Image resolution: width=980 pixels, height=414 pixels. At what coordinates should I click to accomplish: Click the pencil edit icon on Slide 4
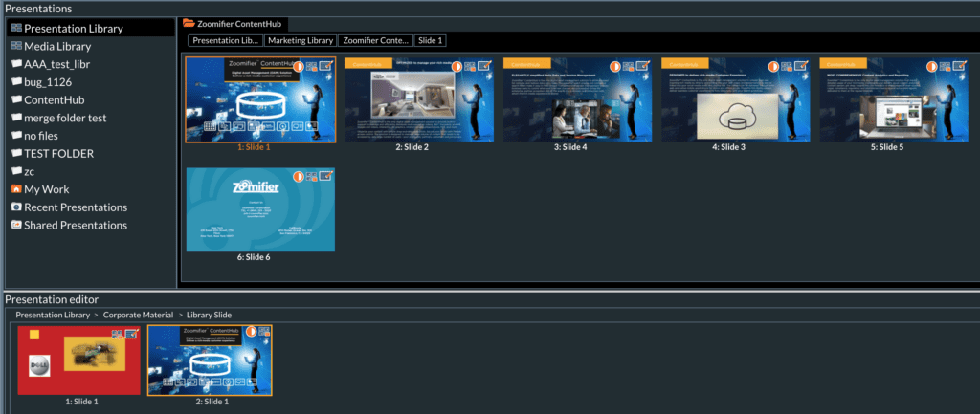(642, 66)
